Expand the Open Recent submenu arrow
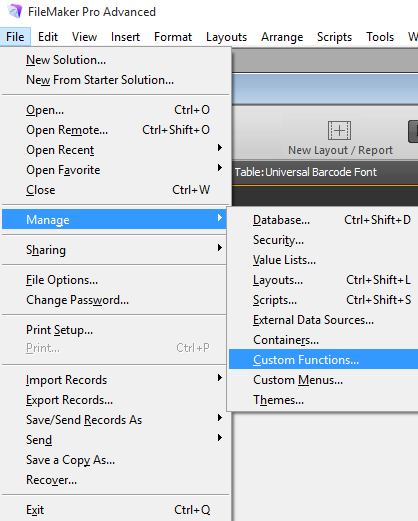 tap(219, 148)
